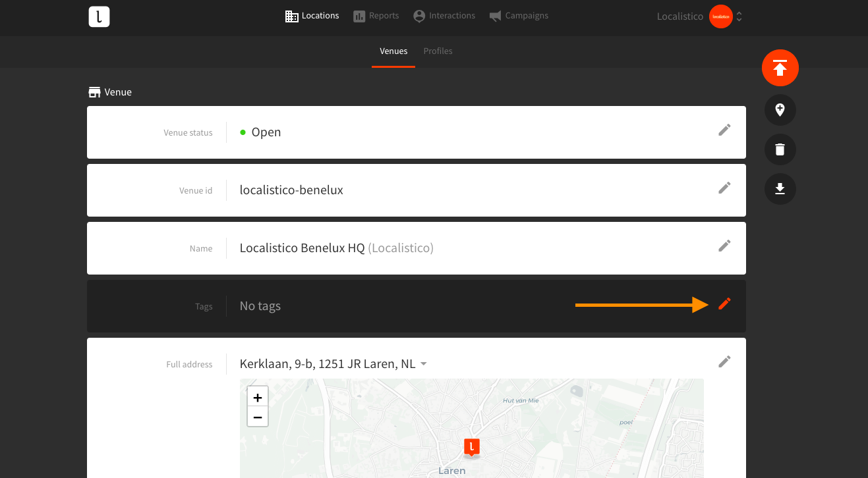Click the download venue button
Image resolution: width=868 pixels, height=478 pixels.
point(780,190)
